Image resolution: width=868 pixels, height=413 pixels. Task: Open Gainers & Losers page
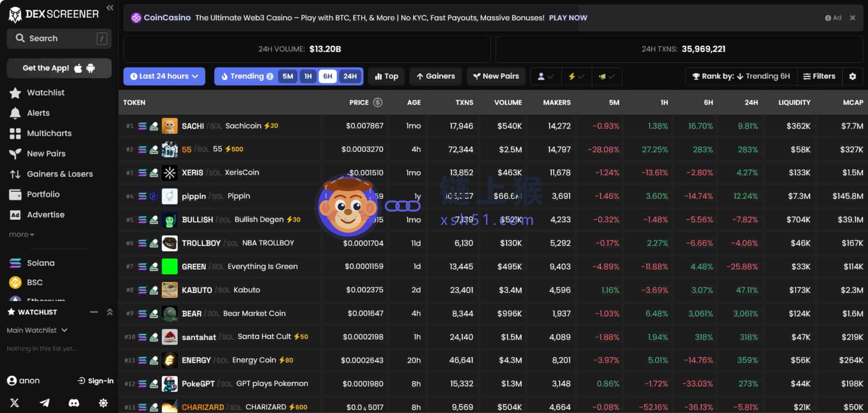click(51, 174)
